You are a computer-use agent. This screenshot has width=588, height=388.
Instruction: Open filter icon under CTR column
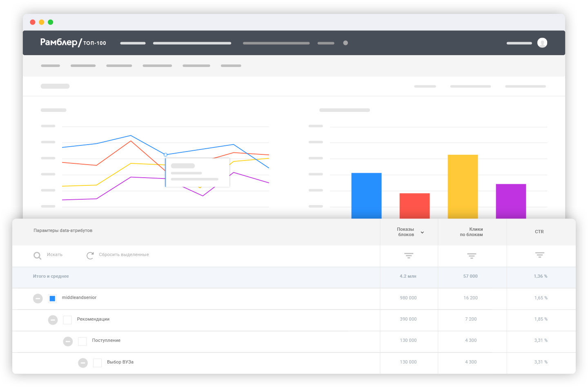point(540,255)
